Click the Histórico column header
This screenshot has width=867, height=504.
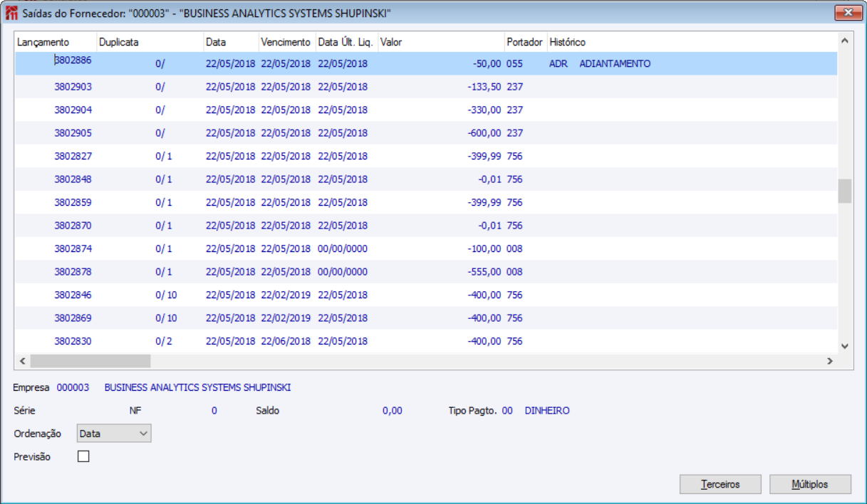(691, 42)
